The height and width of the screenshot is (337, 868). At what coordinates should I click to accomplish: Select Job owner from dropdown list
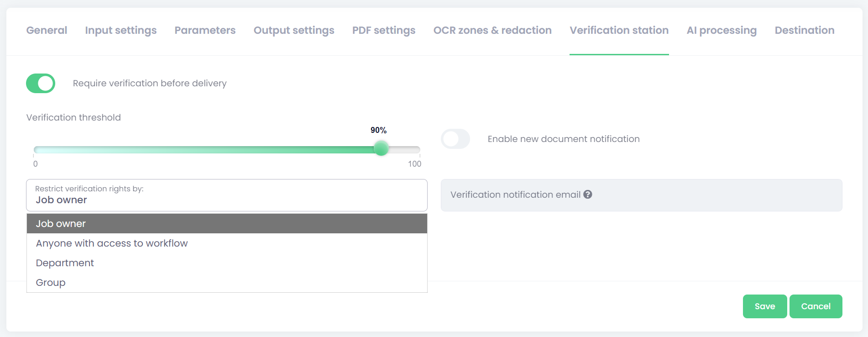[x=226, y=224]
